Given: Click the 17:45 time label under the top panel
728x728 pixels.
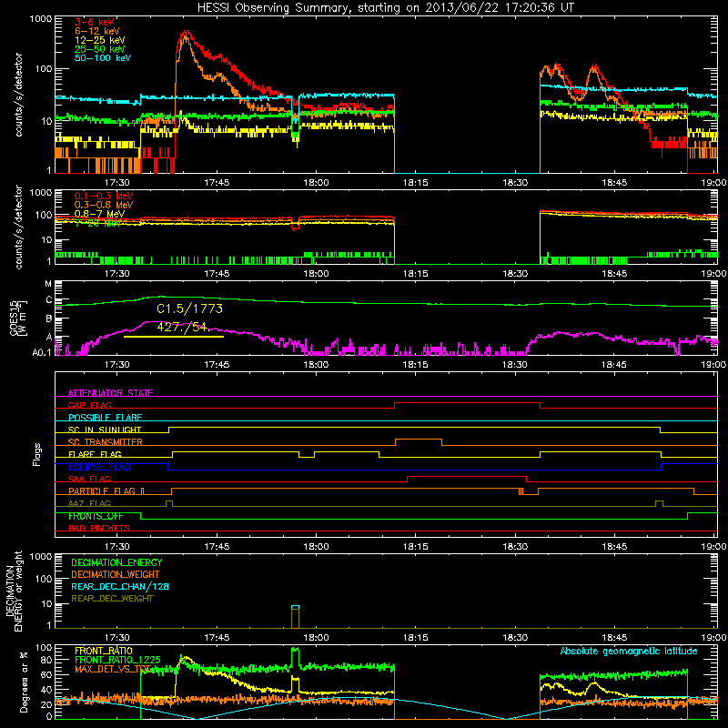Looking at the screenshot, I should [217, 183].
